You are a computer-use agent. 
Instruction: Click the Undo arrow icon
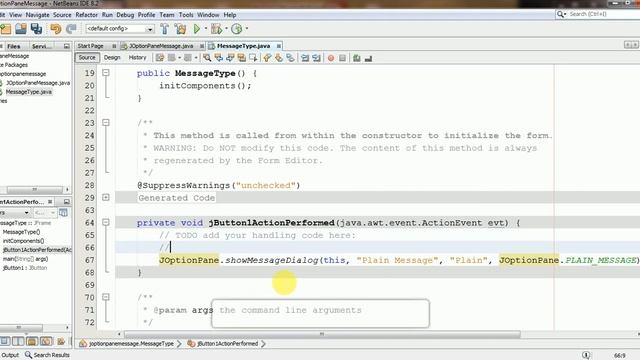[56, 29]
